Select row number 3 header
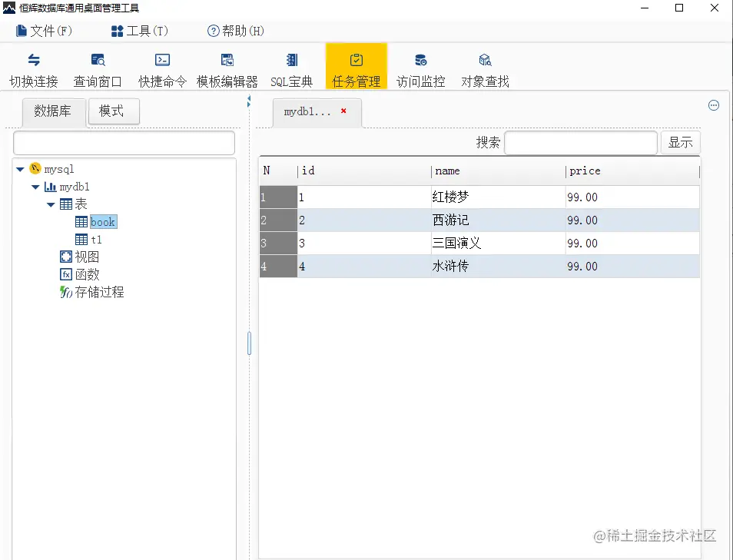733x560 pixels. click(279, 243)
